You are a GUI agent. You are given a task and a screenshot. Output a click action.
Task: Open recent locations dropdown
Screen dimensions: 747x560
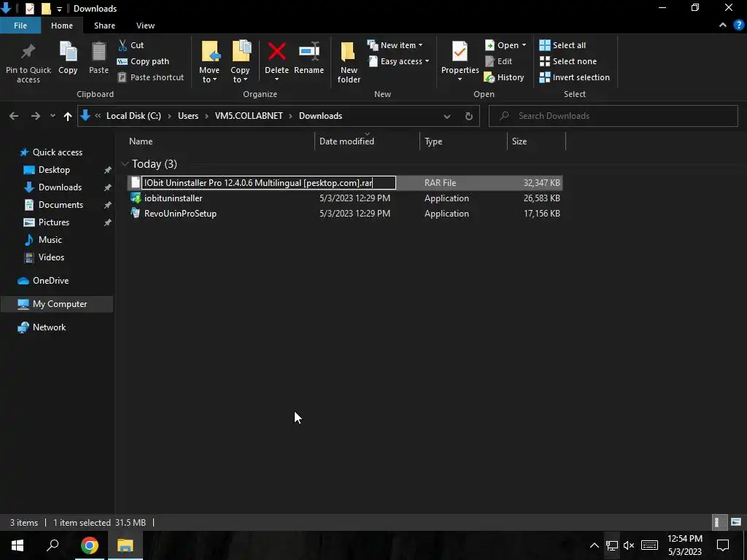pos(53,116)
